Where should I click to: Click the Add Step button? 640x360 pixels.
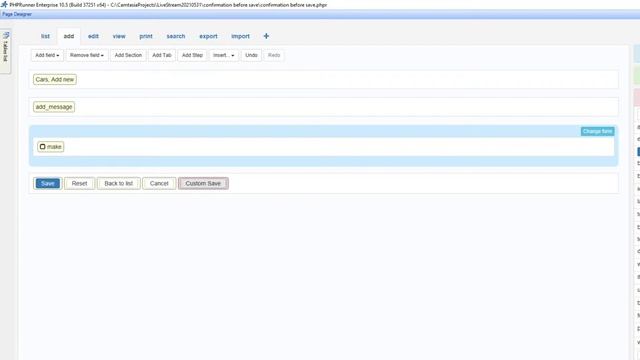pyautogui.click(x=192, y=55)
